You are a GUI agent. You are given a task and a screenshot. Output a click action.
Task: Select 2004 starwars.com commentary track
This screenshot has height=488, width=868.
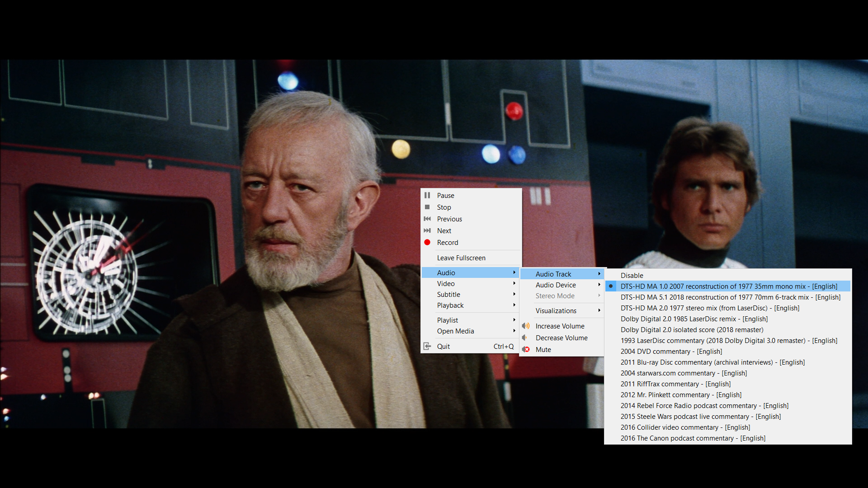click(728, 373)
